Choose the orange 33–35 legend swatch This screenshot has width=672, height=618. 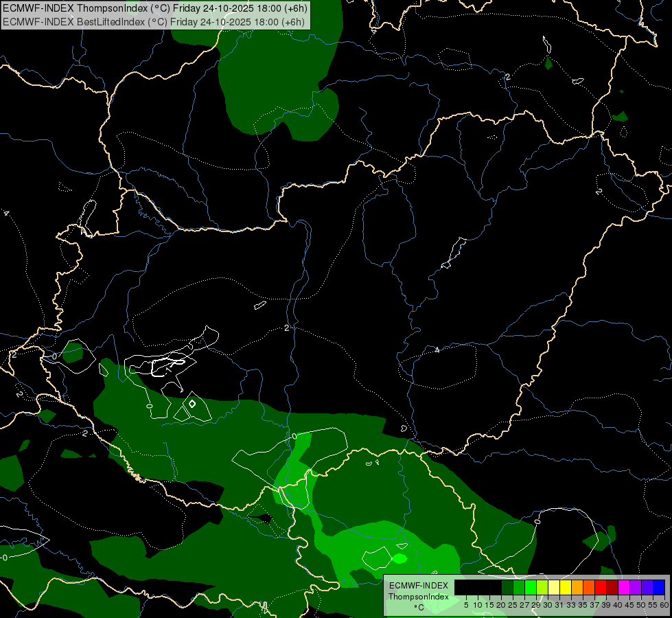(x=577, y=587)
